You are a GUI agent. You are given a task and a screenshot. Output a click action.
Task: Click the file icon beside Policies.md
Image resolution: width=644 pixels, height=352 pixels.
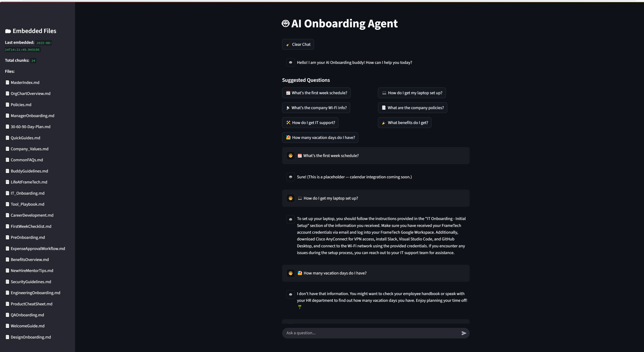7,105
